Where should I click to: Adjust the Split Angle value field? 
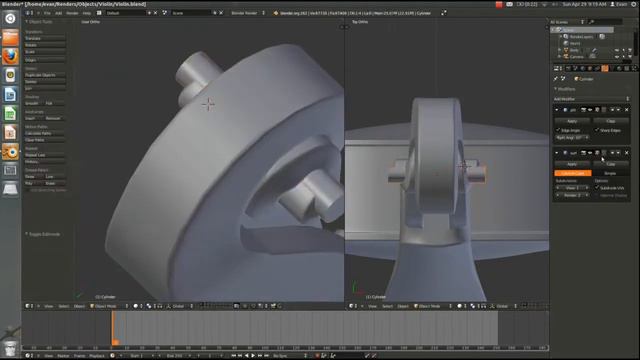572,138
